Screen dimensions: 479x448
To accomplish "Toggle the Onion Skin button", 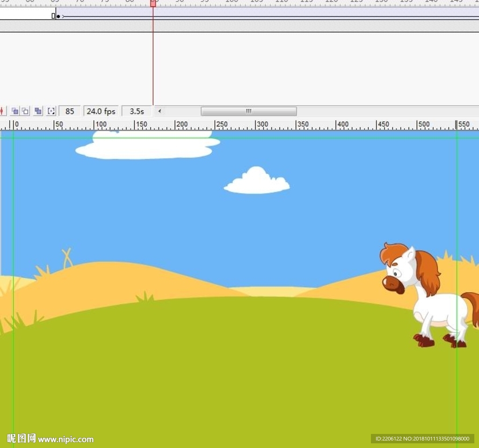I will pyautogui.click(x=15, y=111).
